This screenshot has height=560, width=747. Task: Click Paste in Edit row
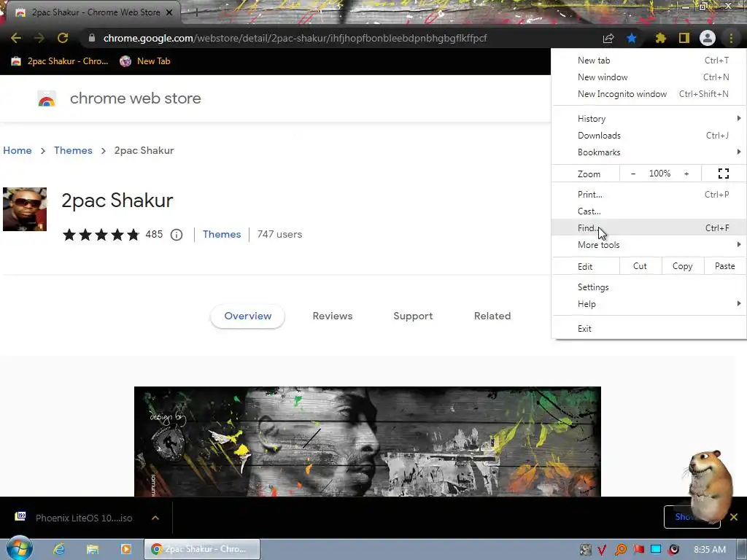pos(725,266)
